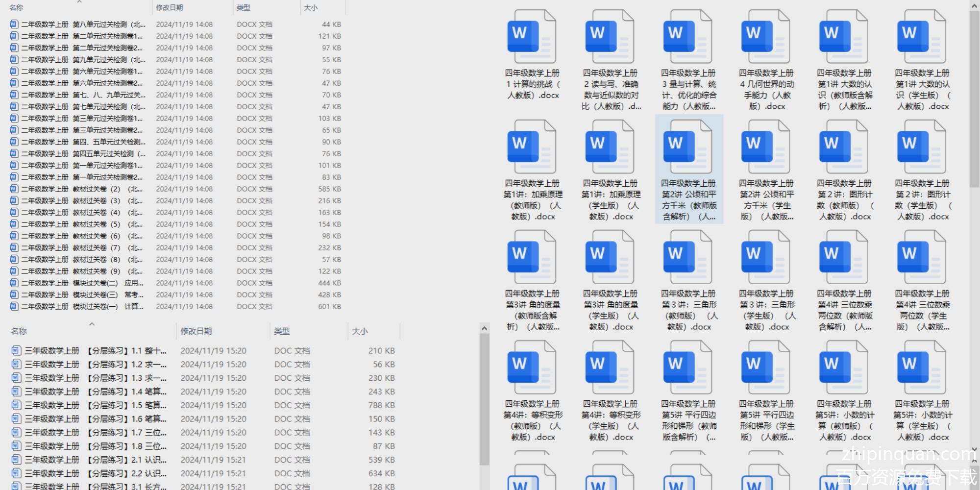Sort the second-grade list by 大小 column header

pyautogui.click(x=311, y=8)
